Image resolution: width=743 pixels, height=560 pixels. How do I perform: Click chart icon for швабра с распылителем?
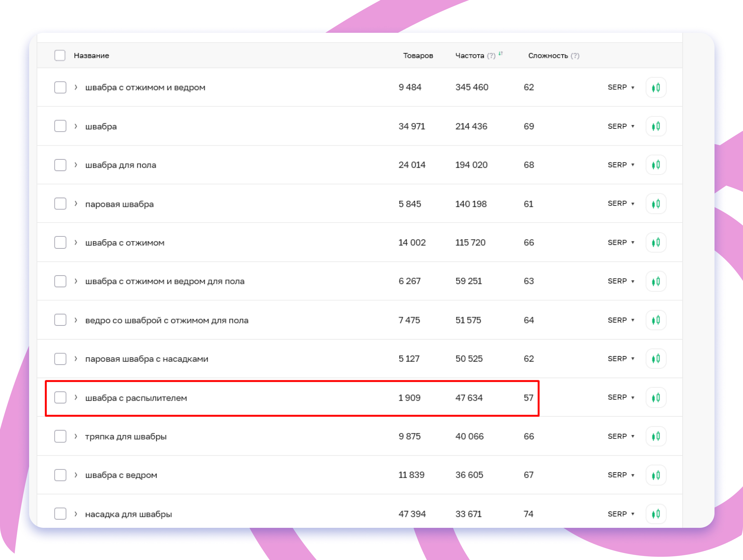point(655,398)
